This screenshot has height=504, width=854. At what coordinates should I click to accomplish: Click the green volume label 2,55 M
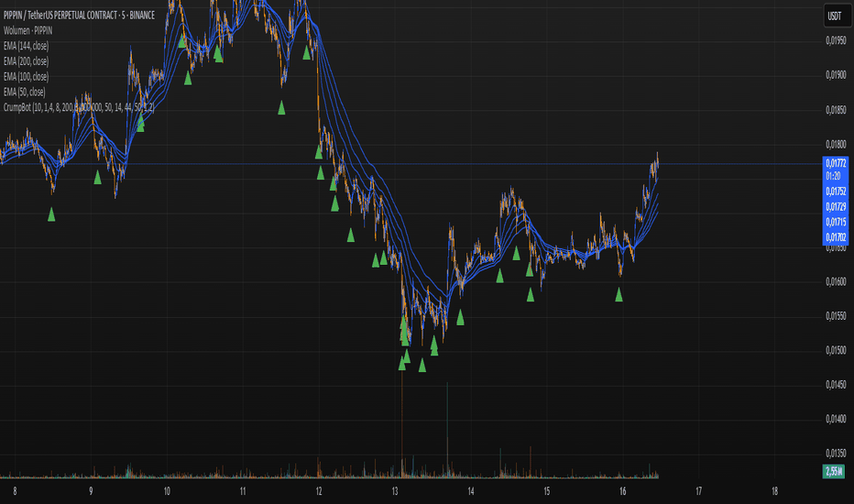pyautogui.click(x=834, y=471)
